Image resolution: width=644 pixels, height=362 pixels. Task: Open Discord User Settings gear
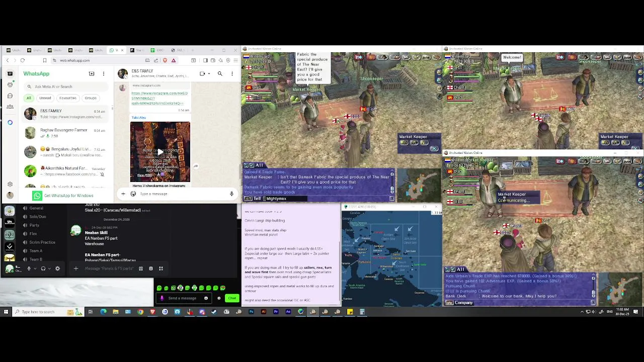pos(57,268)
